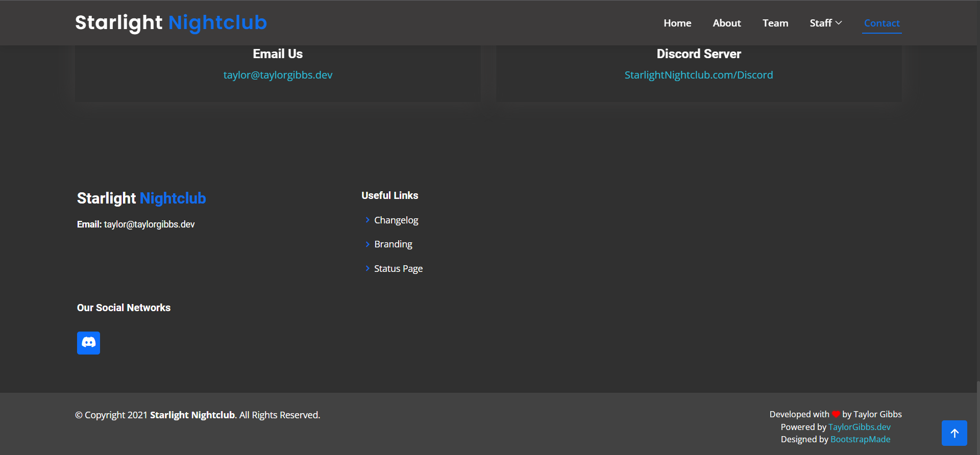The image size is (980, 455).
Task: Open the StarlightNightclub.com/Discord link
Action: [698, 75]
